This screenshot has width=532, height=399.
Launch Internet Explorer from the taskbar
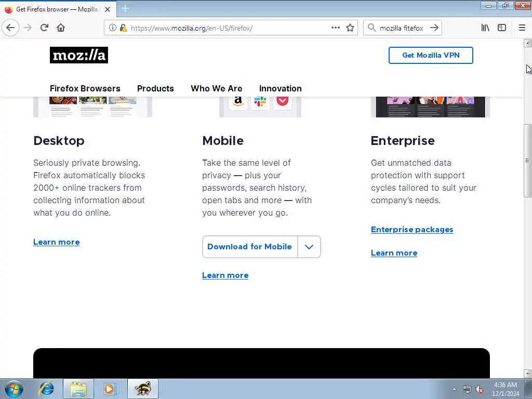pyautogui.click(x=46, y=389)
